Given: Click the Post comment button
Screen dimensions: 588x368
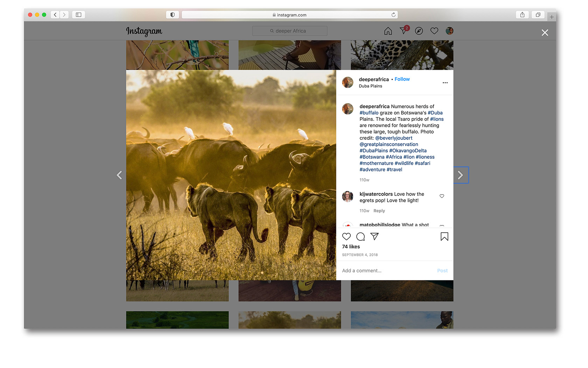Looking at the screenshot, I should 442,271.
